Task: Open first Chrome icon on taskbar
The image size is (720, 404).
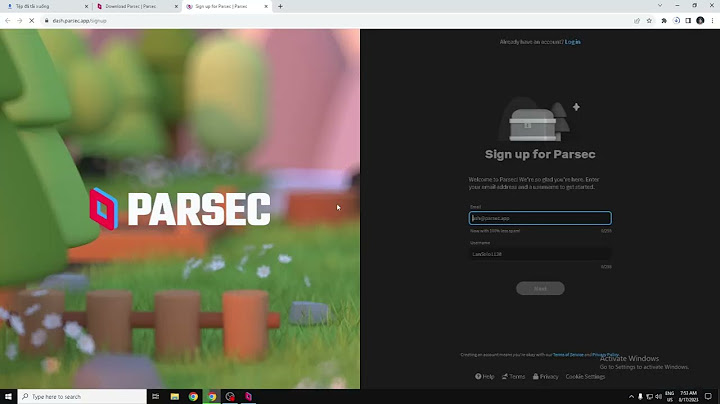Action: click(x=193, y=396)
